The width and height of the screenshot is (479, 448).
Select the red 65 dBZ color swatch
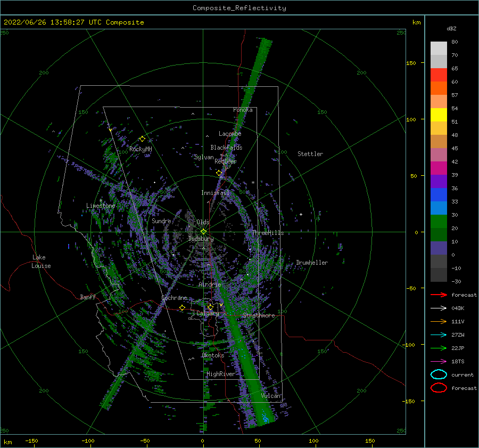(x=439, y=75)
